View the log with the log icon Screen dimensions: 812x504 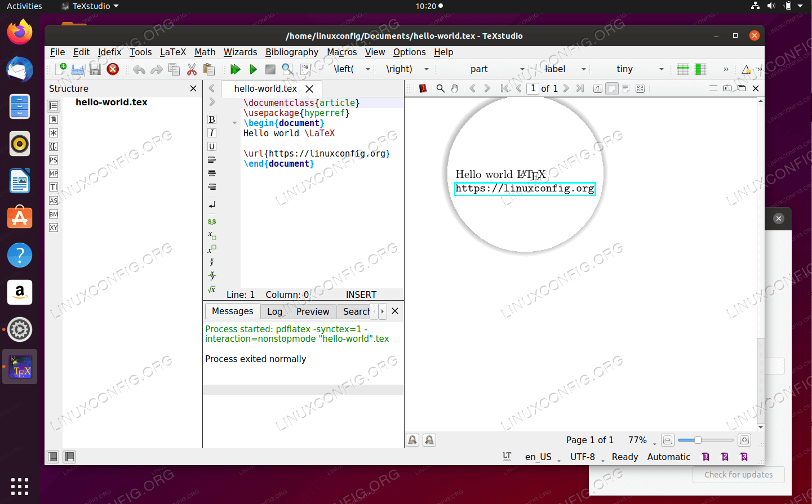tap(305, 69)
